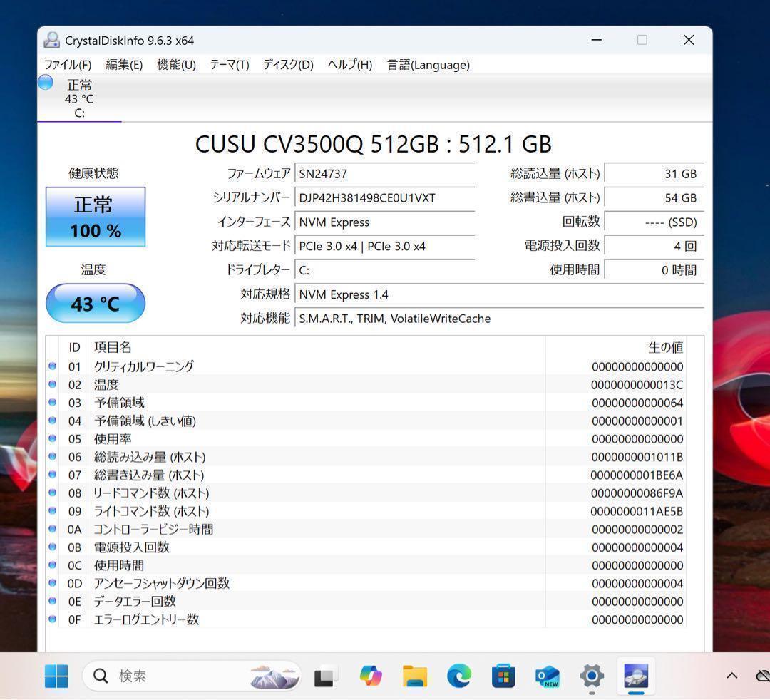Viewport: 770px width, 700px height.
Task: Click the 正常 100% health status button
Action: pyautogui.click(x=96, y=217)
